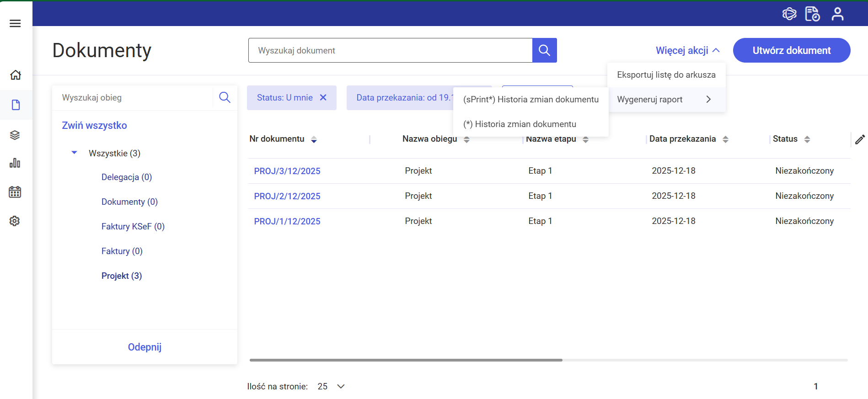
Task: Open the calendar sidebar icon
Action: 15,192
